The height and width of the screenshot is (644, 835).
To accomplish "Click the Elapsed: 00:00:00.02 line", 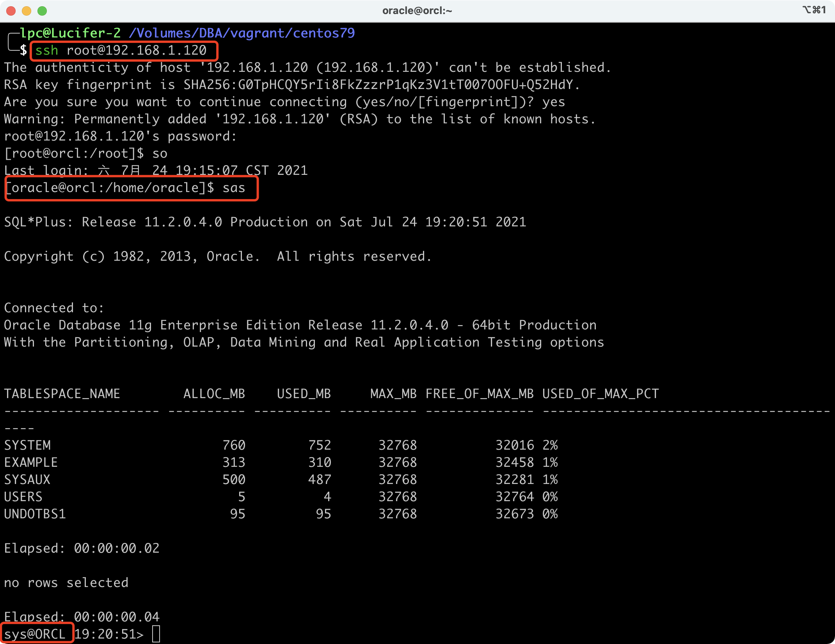I will click(82, 548).
